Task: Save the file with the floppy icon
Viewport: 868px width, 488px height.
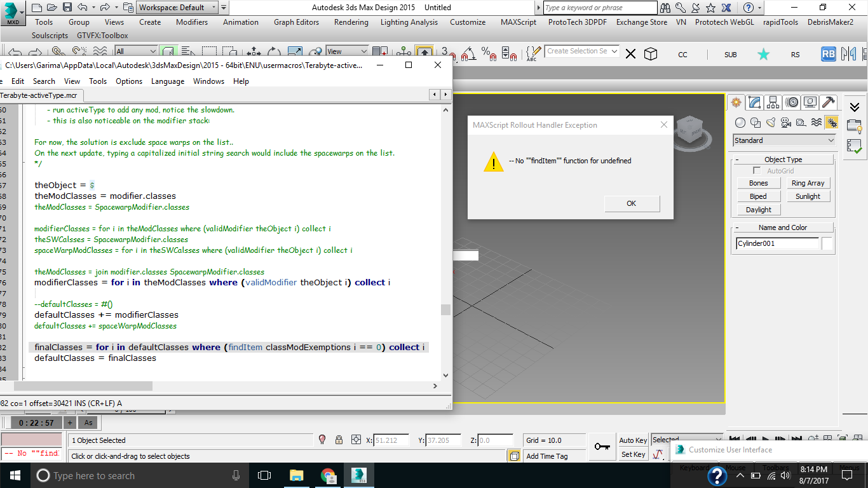Action: (x=67, y=8)
